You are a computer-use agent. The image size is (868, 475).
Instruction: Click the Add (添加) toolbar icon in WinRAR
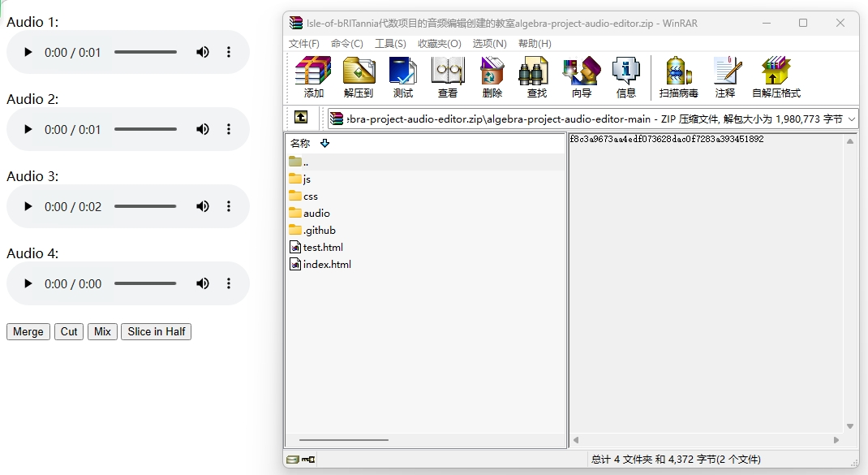pos(313,77)
